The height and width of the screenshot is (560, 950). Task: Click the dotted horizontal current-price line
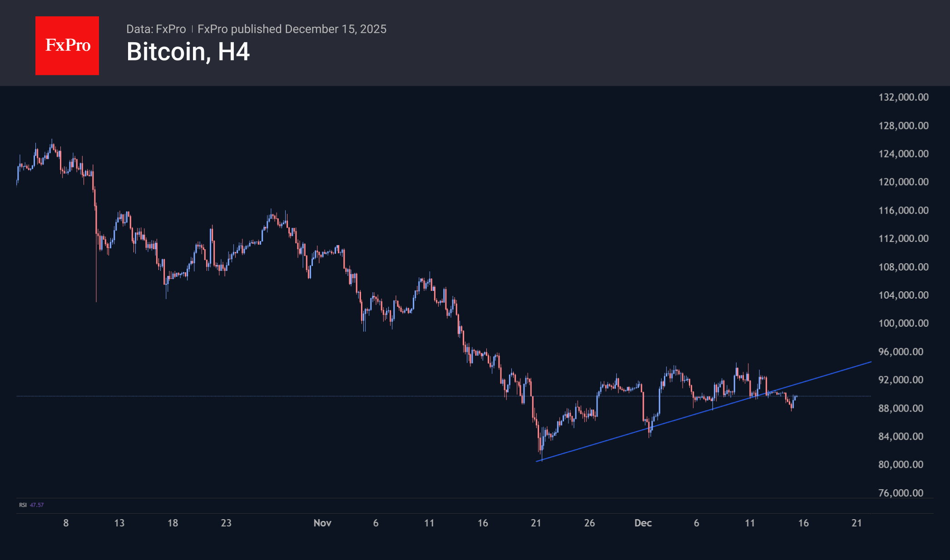click(272, 396)
